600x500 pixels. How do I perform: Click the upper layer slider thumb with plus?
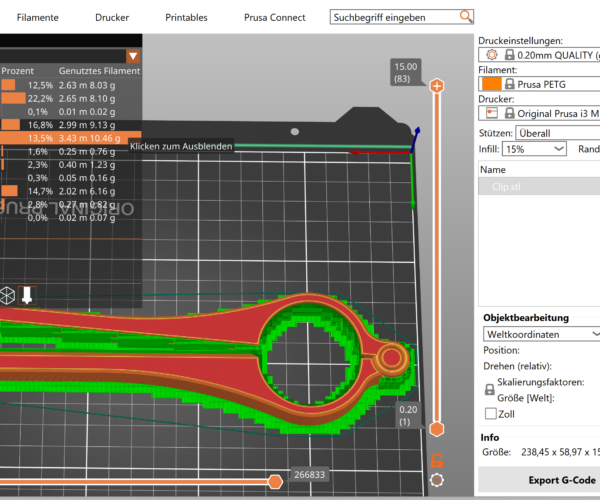coord(437,86)
